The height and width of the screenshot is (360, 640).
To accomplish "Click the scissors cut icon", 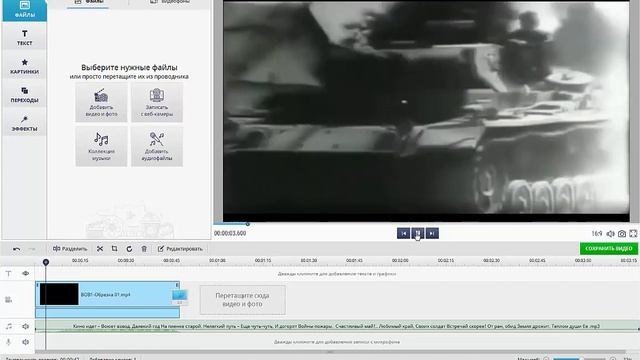I will pos(100,249).
